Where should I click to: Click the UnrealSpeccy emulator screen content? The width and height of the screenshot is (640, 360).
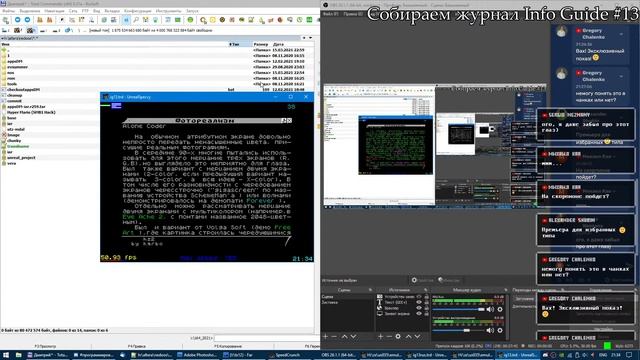(207, 182)
